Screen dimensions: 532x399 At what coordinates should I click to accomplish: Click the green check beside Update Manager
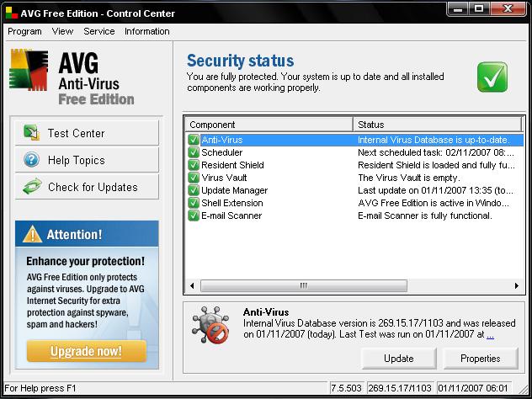pos(194,190)
